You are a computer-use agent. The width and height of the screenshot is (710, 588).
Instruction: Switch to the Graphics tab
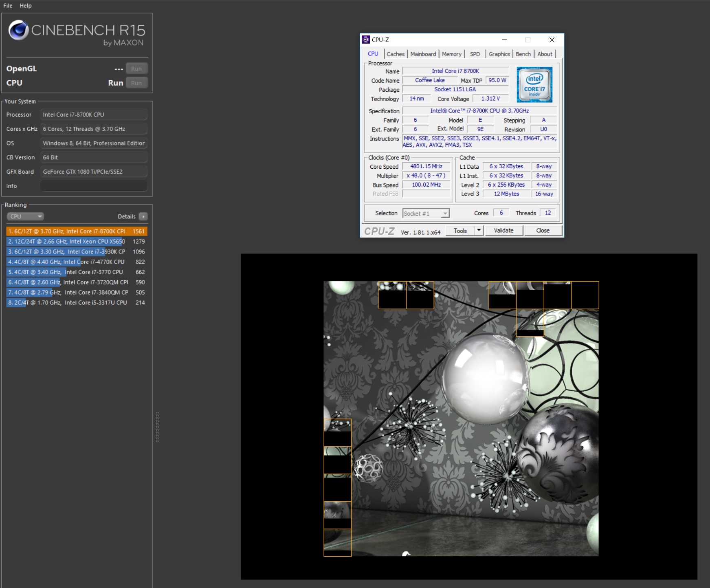499,54
